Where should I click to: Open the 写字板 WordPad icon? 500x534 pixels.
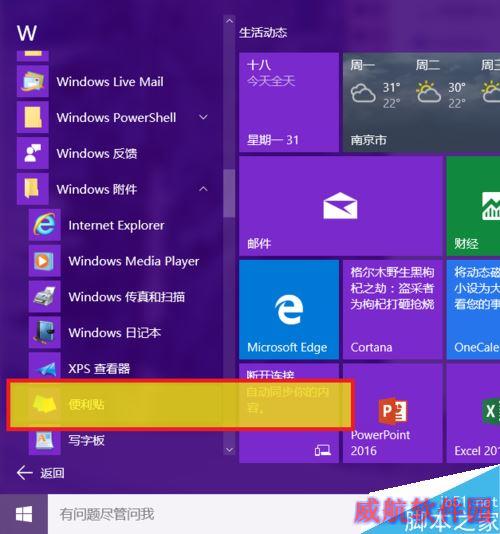[45, 441]
